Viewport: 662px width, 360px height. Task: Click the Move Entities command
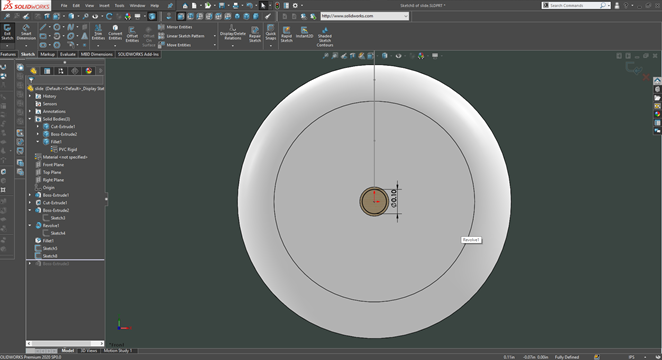point(175,45)
